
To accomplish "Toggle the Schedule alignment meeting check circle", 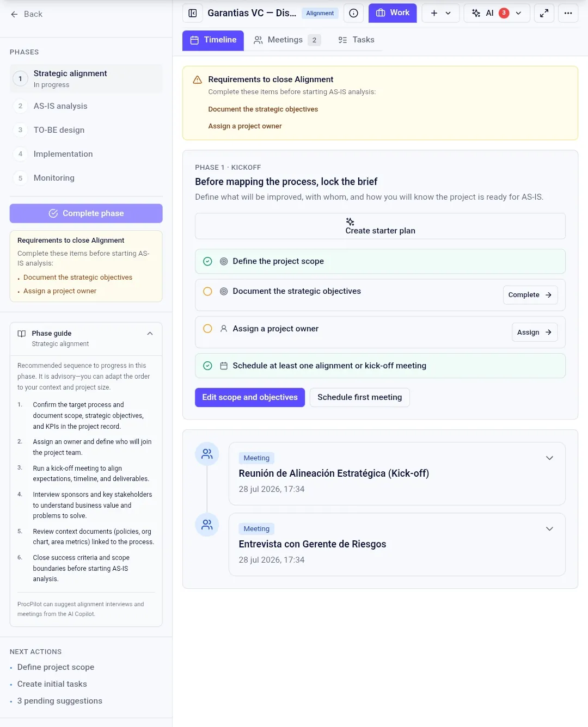I will tap(207, 366).
